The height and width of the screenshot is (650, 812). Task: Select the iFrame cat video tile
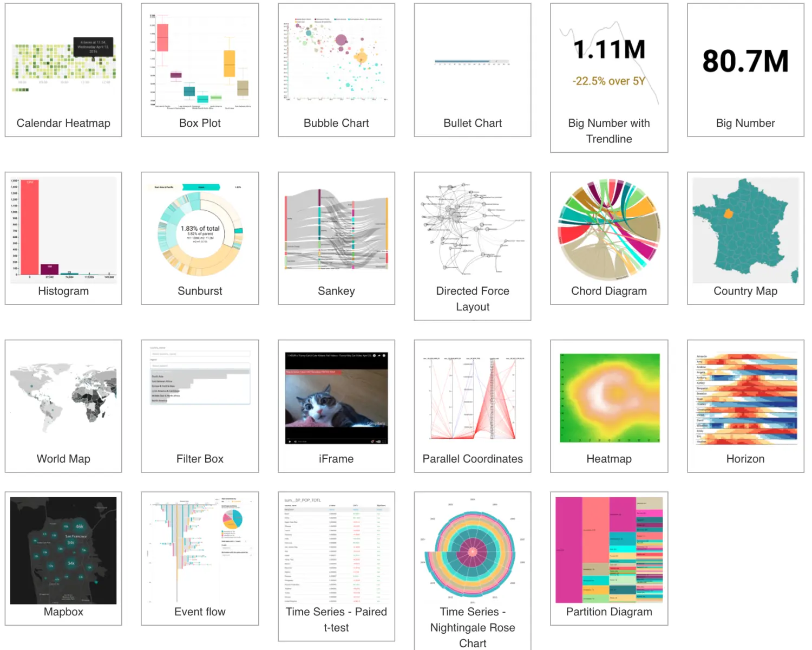pyautogui.click(x=336, y=406)
